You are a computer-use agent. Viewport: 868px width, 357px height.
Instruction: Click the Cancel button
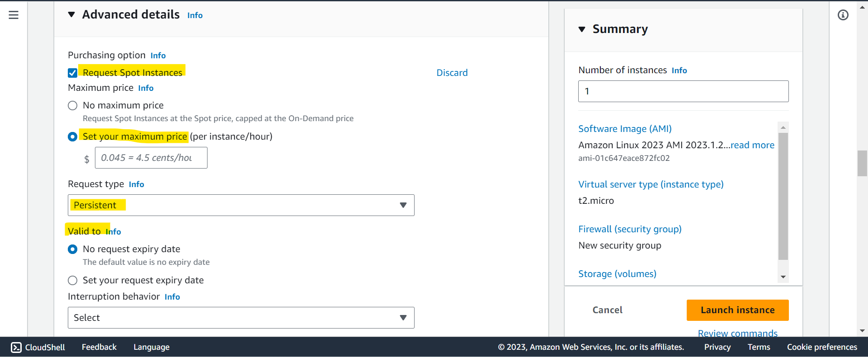pos(608,310)
